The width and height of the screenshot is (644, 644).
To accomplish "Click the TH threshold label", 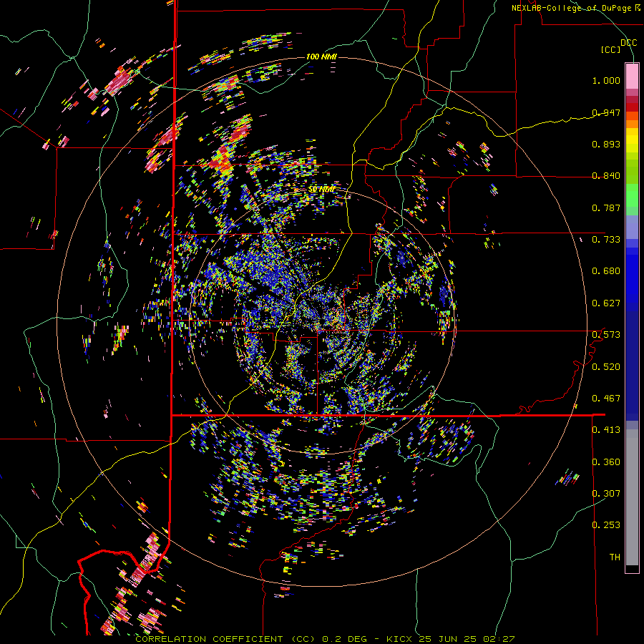I will click(615, 557).
